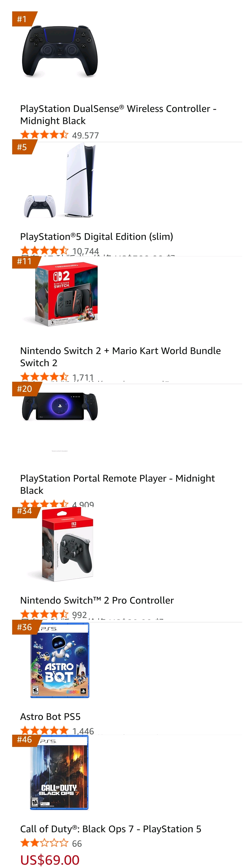
Task: Open star rating for Switch 2 bundle
Action: pyautogui.click(x=44, y=377)
